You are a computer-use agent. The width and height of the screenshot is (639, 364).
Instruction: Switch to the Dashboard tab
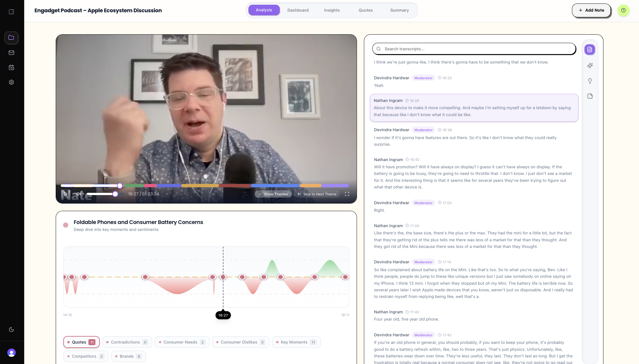(298, 10)
